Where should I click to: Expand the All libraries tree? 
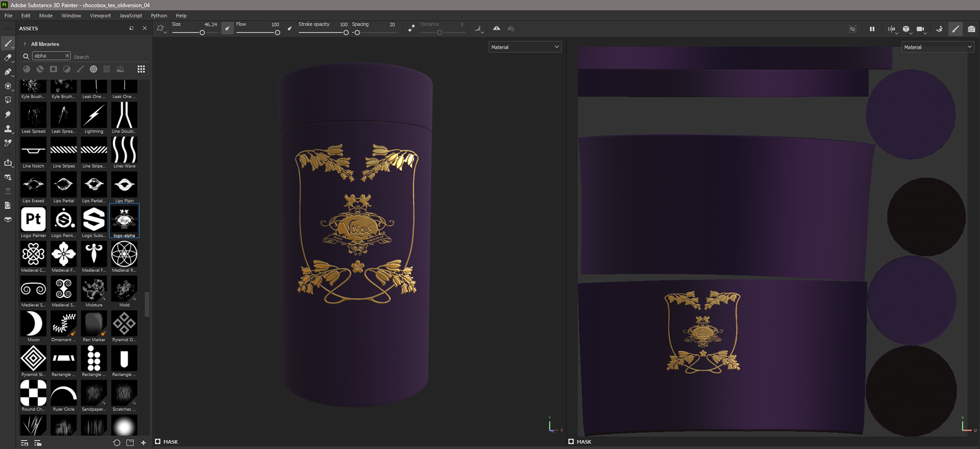pos(24,44)
